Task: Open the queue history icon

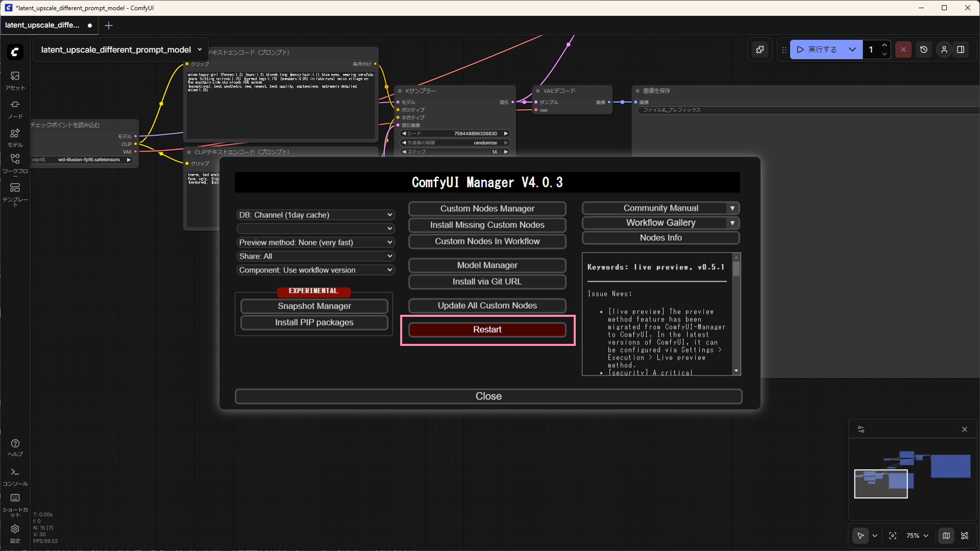Action: tap(924, 49)
